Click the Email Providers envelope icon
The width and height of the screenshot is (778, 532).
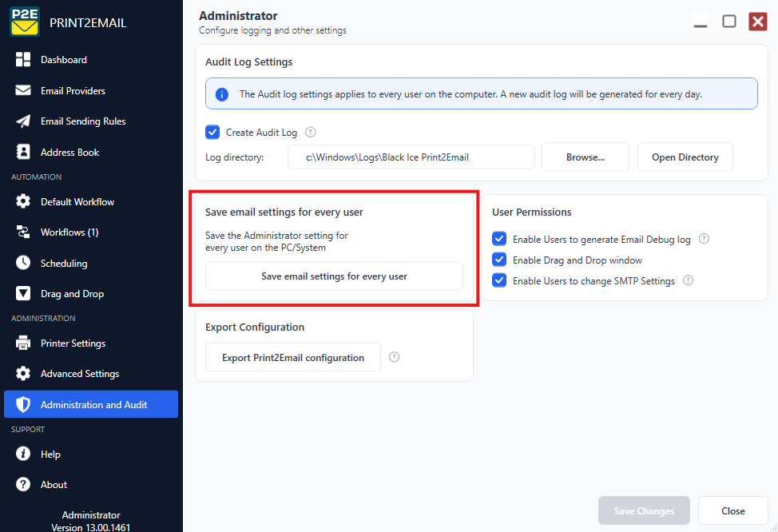click(x=23, y=90)
